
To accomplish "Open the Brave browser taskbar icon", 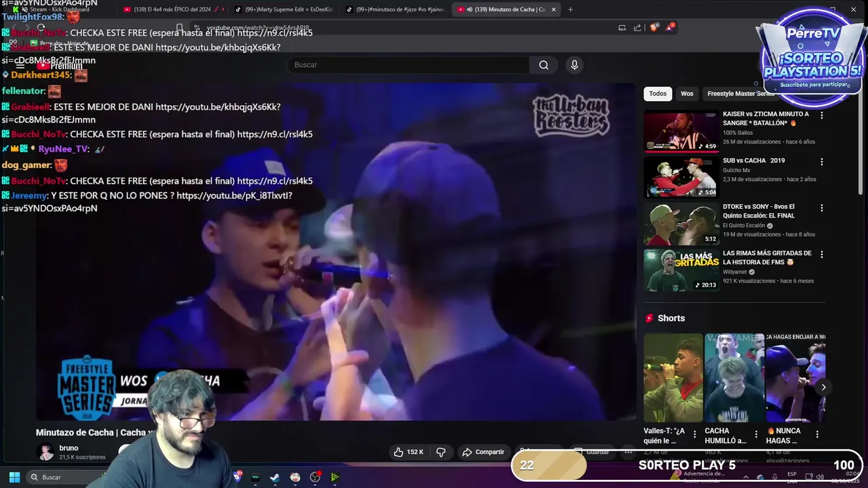I will click(237, 476).
